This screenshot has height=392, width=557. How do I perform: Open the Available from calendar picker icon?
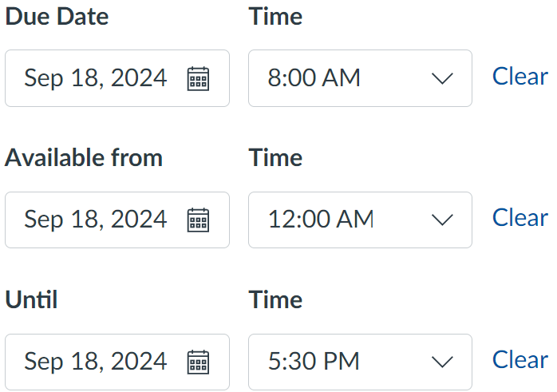(x=198, y=220)
